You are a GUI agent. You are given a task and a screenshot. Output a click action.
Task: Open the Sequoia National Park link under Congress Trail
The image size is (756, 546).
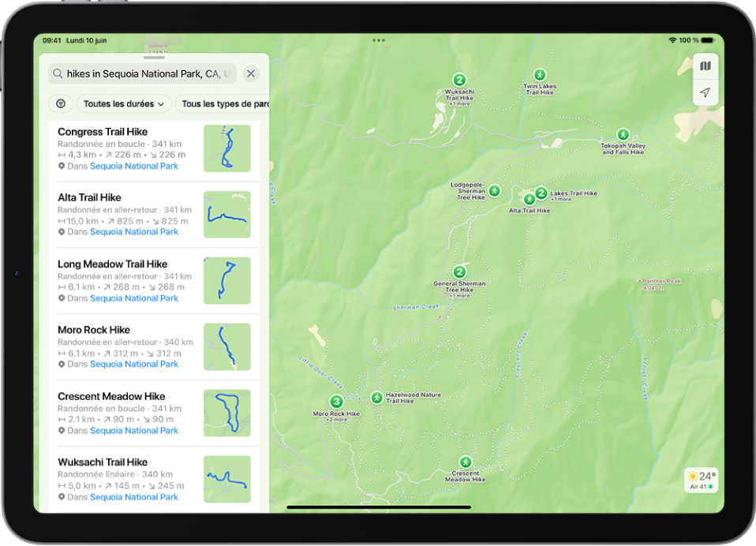pos(133,166)
